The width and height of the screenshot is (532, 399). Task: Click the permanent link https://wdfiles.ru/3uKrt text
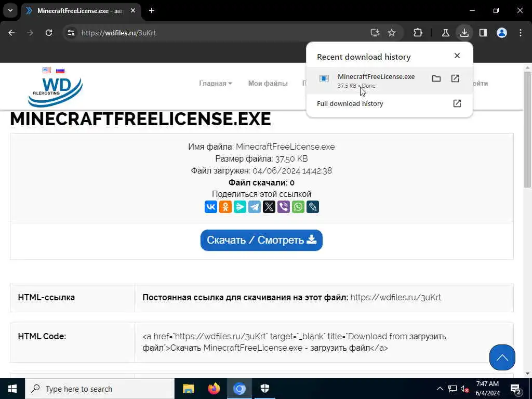pyautogui.click(x=395, y=298)
